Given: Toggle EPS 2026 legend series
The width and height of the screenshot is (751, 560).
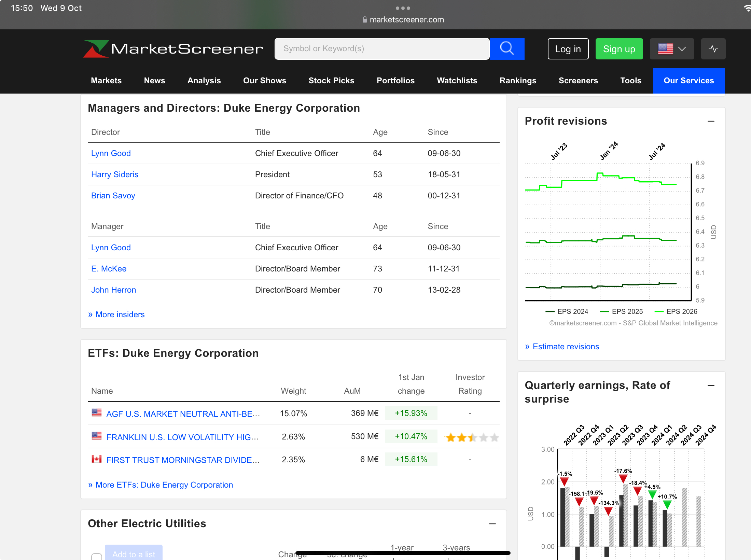Looking at the screenshot, I should (676, 311).
